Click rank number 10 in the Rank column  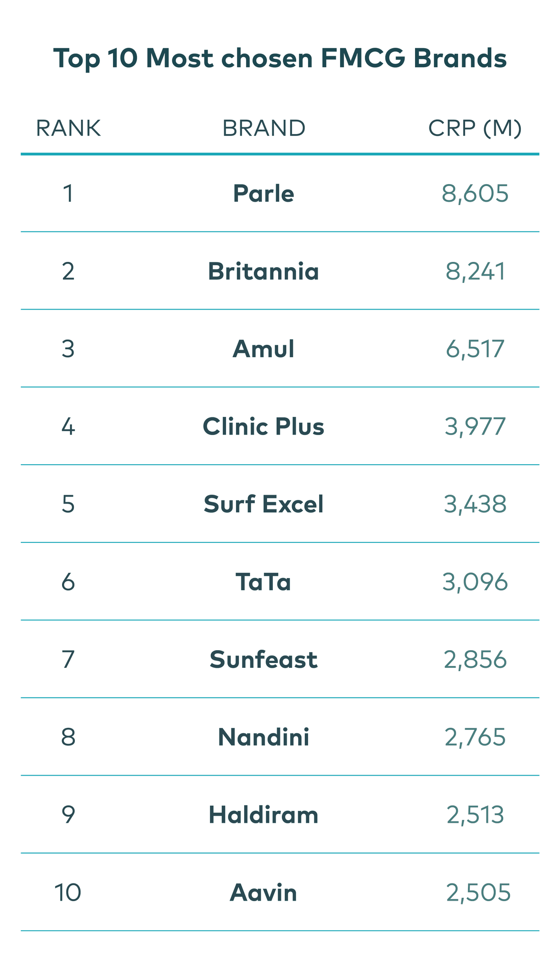click(x=68, y=892)
